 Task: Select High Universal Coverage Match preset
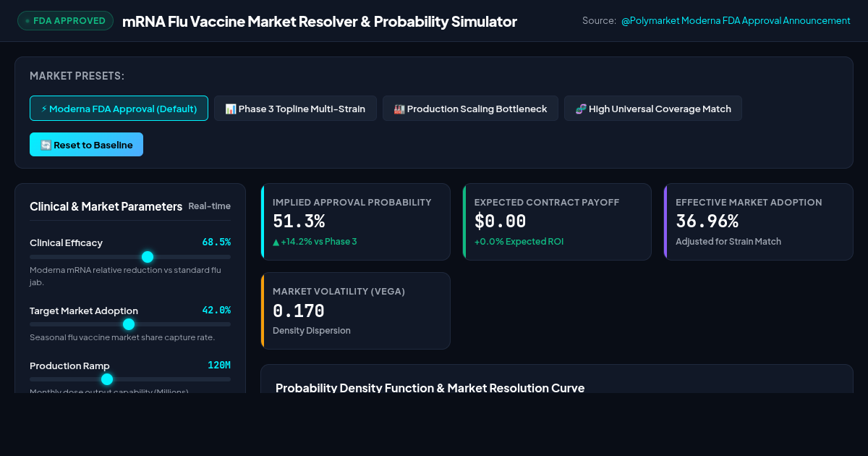tap(653, 109)
